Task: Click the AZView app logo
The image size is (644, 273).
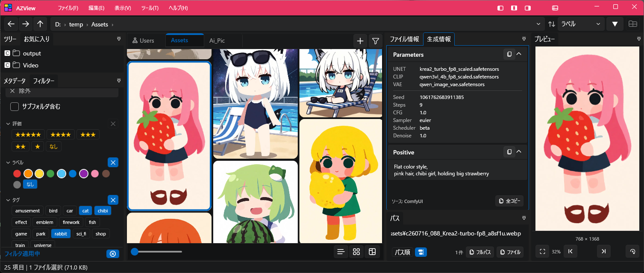Action: 8,8
